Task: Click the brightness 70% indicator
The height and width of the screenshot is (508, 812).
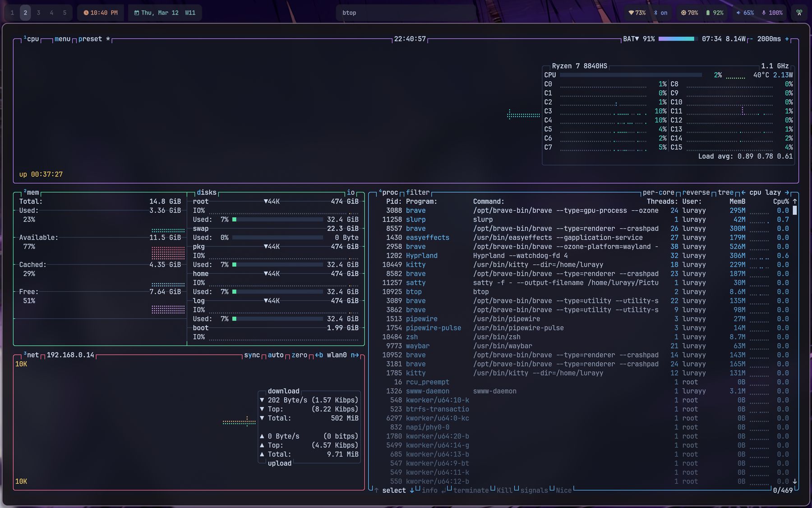Action: click(689, 13)
